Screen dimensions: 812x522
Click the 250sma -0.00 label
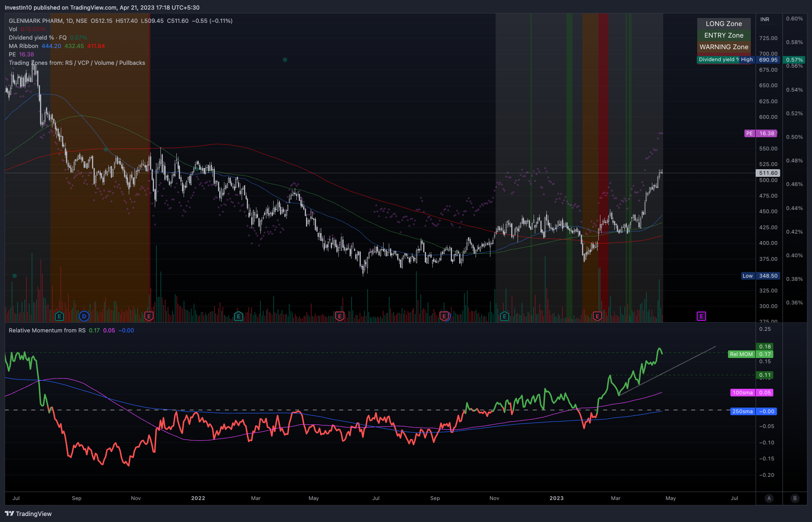pos(754,411)
